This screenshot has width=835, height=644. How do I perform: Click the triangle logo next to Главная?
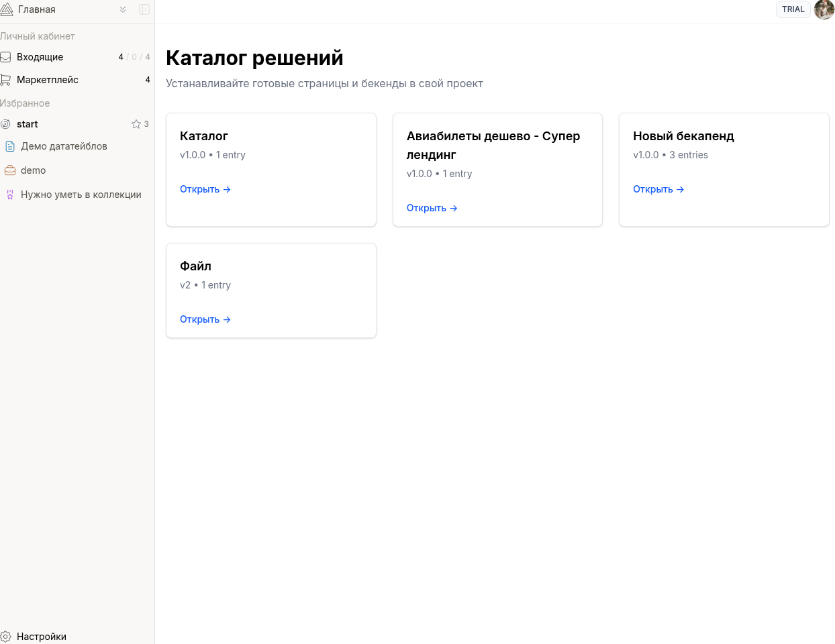pyautogui.click(x=7, y=9)
